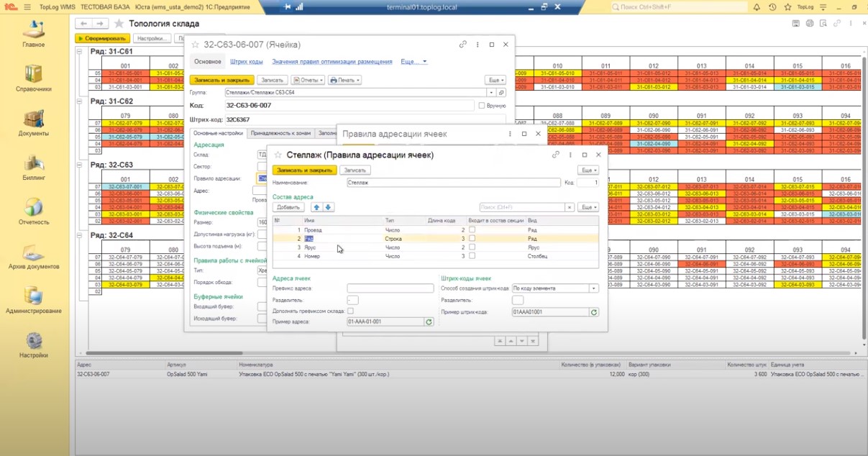Click the Администрирование sidebar icon

(x=34, y=298)
